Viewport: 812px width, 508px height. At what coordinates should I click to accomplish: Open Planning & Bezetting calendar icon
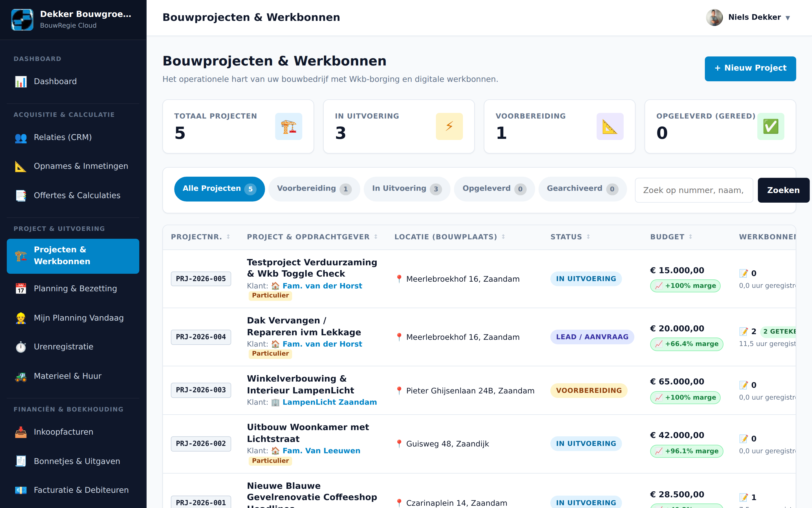(x=21, y=289)
